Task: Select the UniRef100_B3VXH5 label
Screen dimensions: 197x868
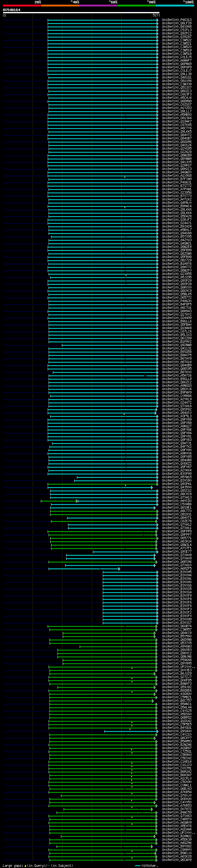Action: pos(176,572)
